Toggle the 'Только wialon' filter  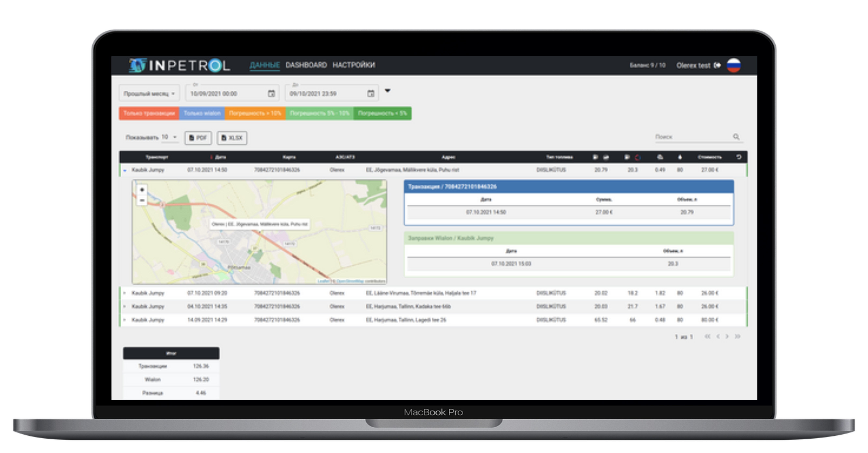click(x=202, y=113)
